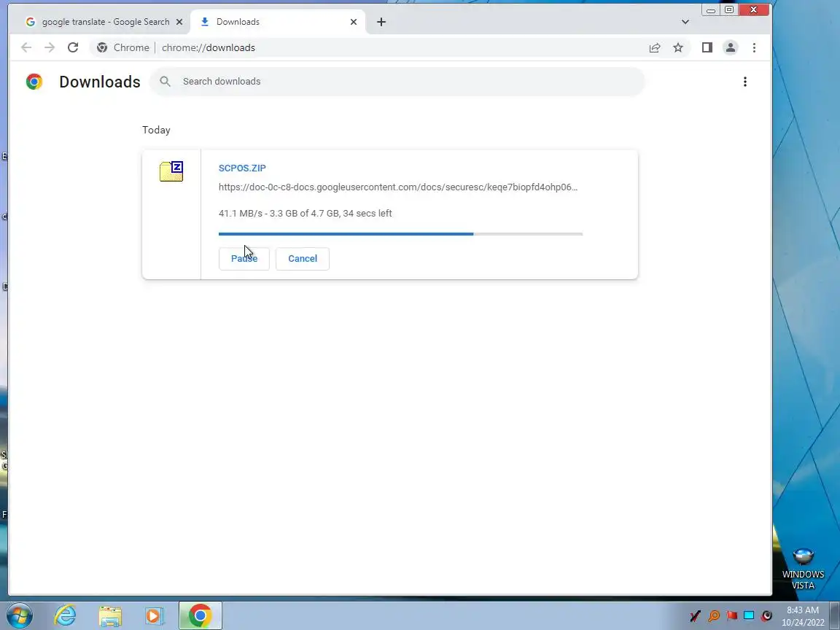Open the profile avatar menu
The height and width of the screenshot is (630, 840).
[x=730, y=47]
